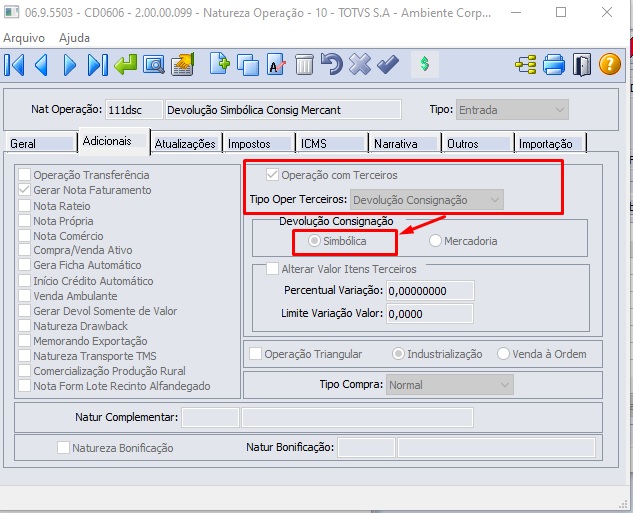Check Natureza Drawback option
The height and width of the screenshot is (513, 633).
[x=25, y=325]
